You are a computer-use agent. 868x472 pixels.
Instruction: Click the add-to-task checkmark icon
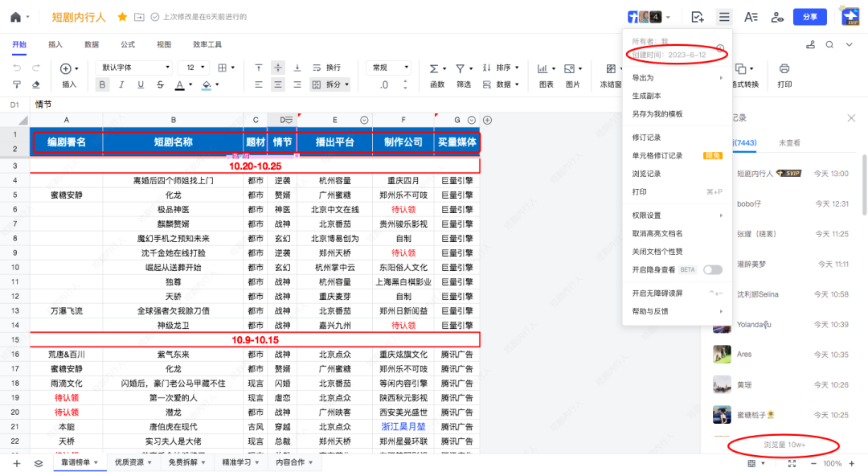click(x=698, y=17)
